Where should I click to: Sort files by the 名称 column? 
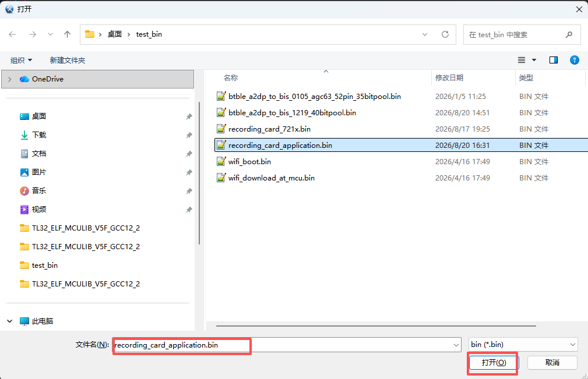point(231,78)
